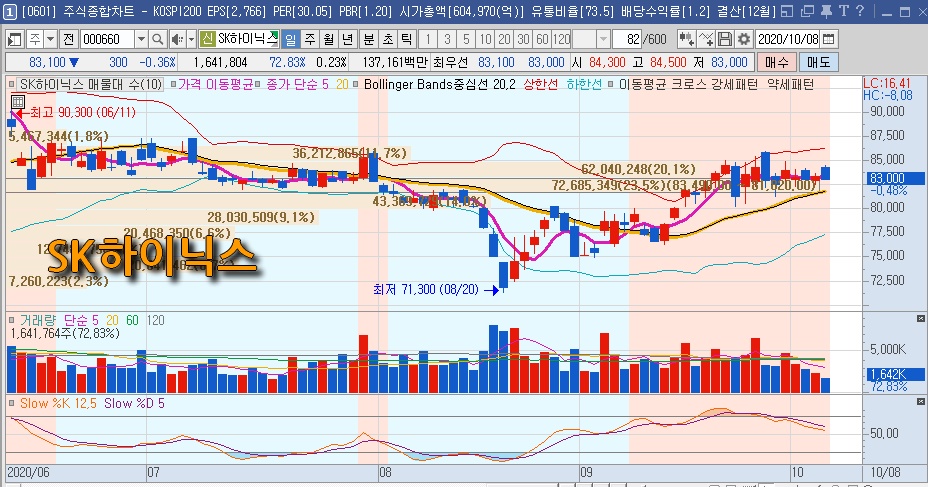Open chart settings gear icon
This screenshot has width=928, height=487.
pos(744,40)
